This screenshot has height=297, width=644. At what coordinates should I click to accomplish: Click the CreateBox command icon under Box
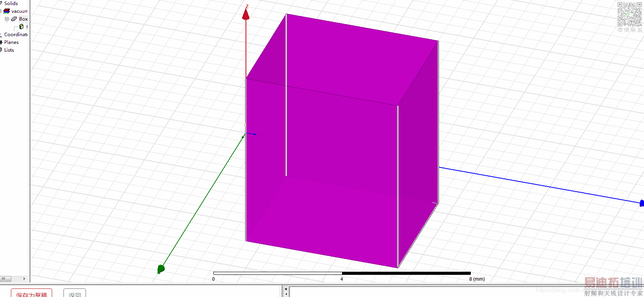point(21,26)
